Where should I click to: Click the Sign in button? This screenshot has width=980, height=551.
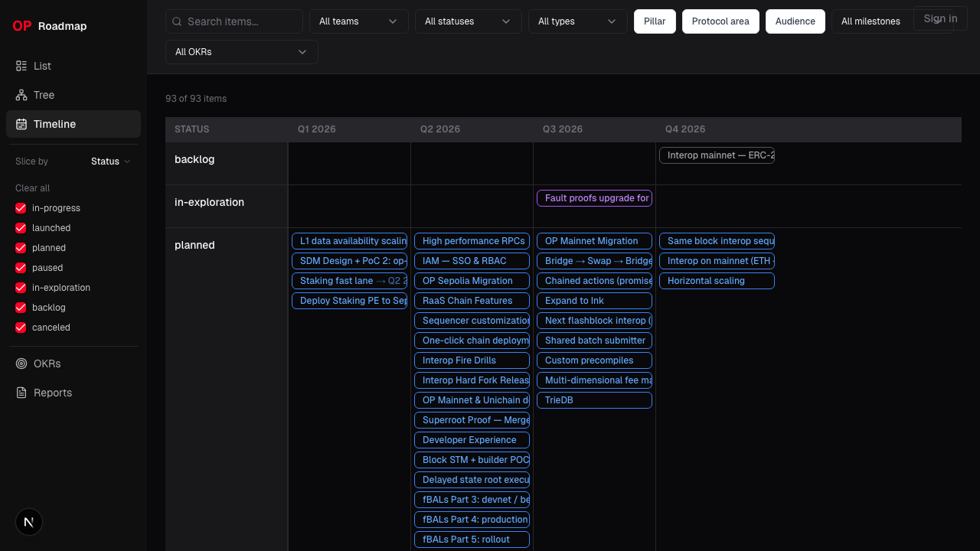(940, 18)
